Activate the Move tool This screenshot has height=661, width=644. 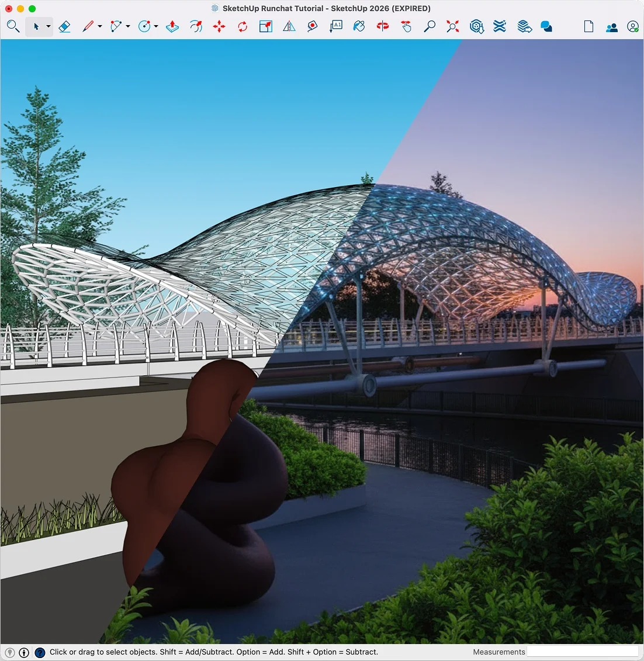tap(219, 26)
